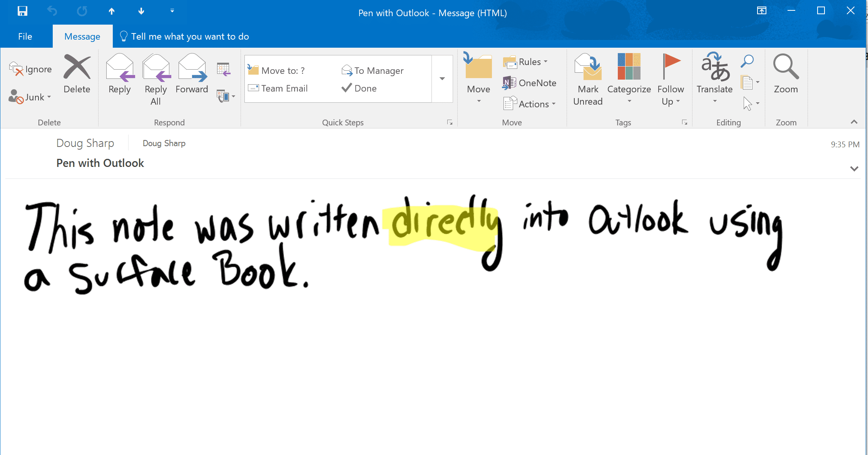Click Ribbon Display Options icon
868x455 pixels.
pos(761,11)
